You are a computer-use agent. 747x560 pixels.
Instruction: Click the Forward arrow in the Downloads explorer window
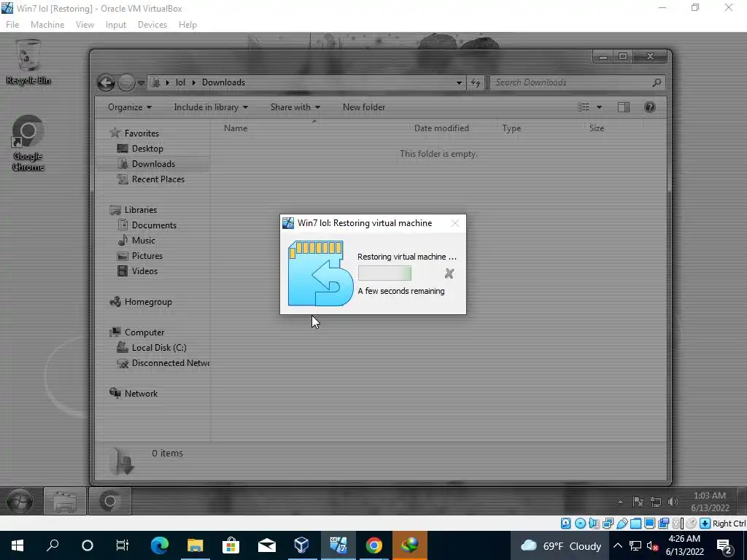point(126,83)
